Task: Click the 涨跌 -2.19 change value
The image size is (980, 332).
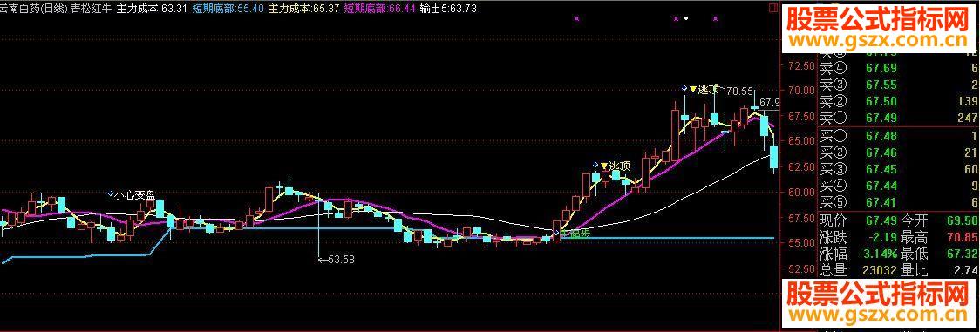Action: click(858, 237)
